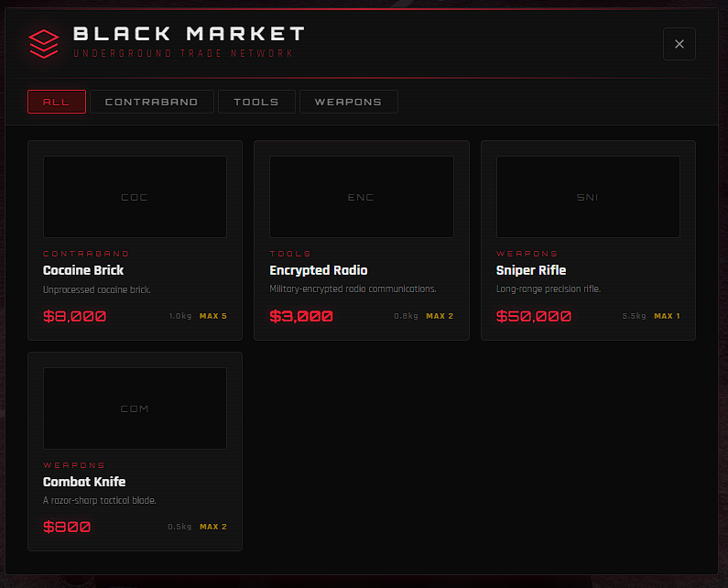Click TOOLS label on Encrypted Radio card
This screenshot has width=728, height=588.
tap(290, 254)
